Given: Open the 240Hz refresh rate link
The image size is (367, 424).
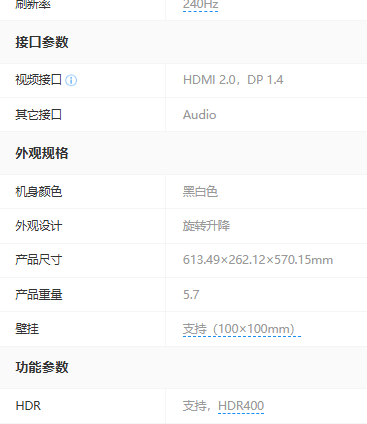Looking at the screenshot, I should point(200,5).
